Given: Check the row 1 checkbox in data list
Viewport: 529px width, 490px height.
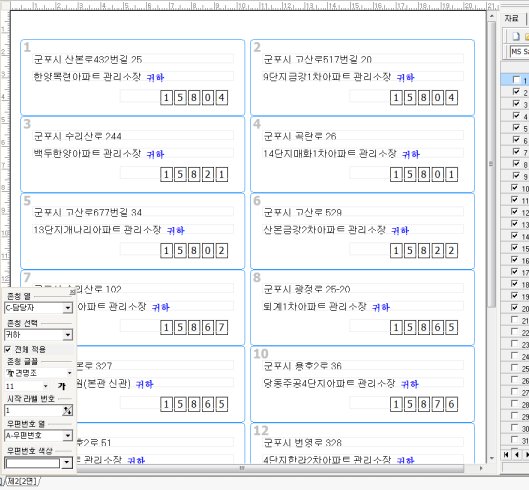Looking at the screenshot, I should [516, 80].
